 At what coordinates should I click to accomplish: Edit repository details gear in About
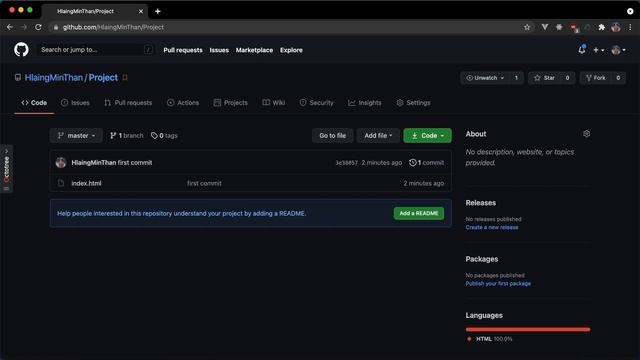(x=587, y=134)
